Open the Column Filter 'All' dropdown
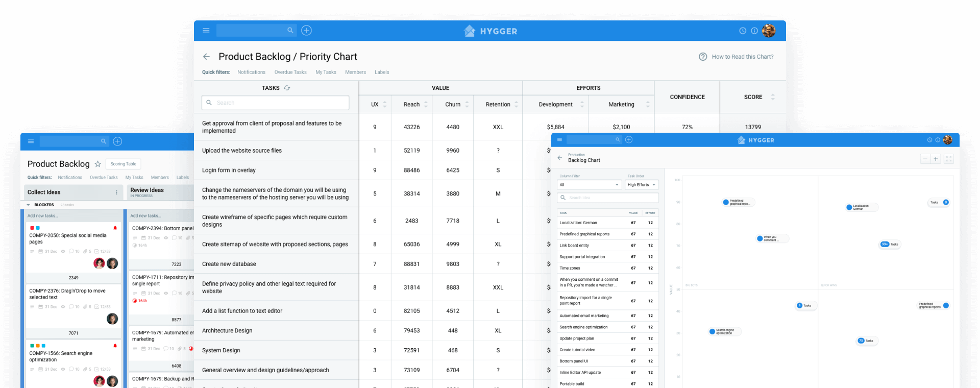The width and height of the screenshot is (980, 388). pyautogui.click(x=589, y=185)
